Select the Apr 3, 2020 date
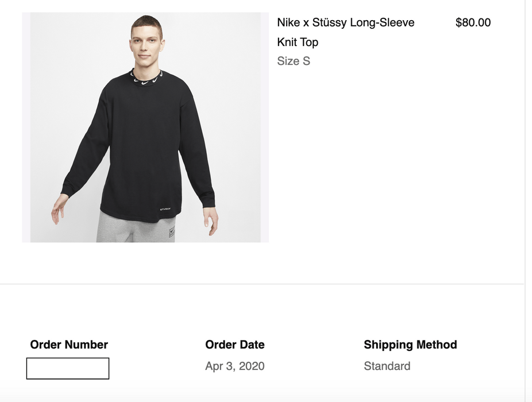The height and width of the screenshot is (402, 532). (234, 366)
